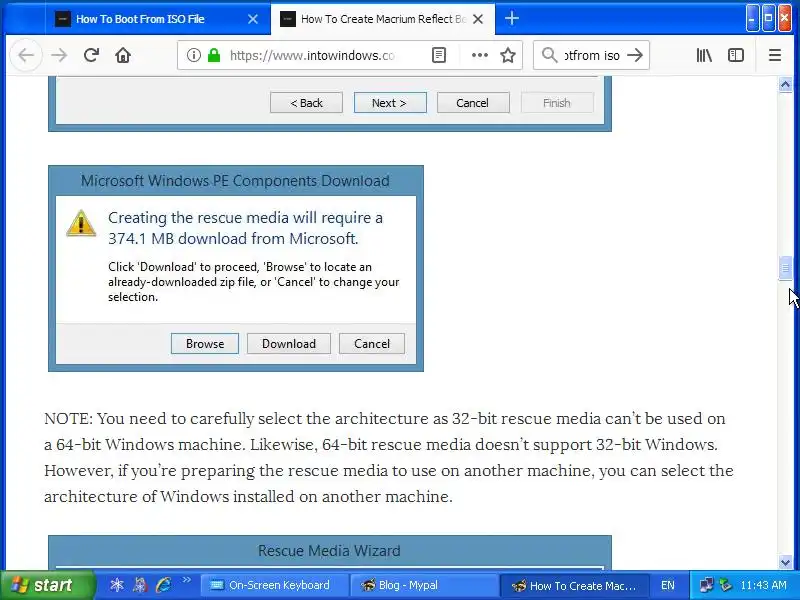Viewport: 800px width, 600px height.
Task: Open the page actions three-dot menu
Action: click(x=480, y=55)
